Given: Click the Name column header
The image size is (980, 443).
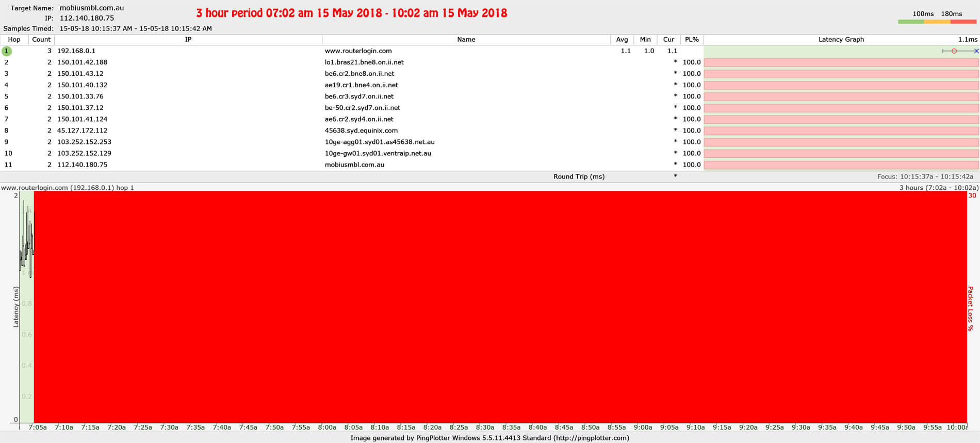Looking at the screenshot, I should (x=466, y=39).
